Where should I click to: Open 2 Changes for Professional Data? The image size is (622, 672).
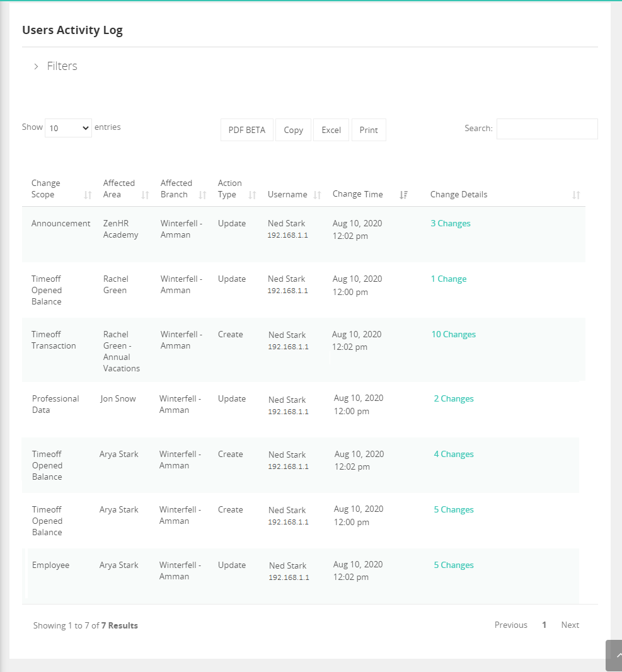pos(454,399)
